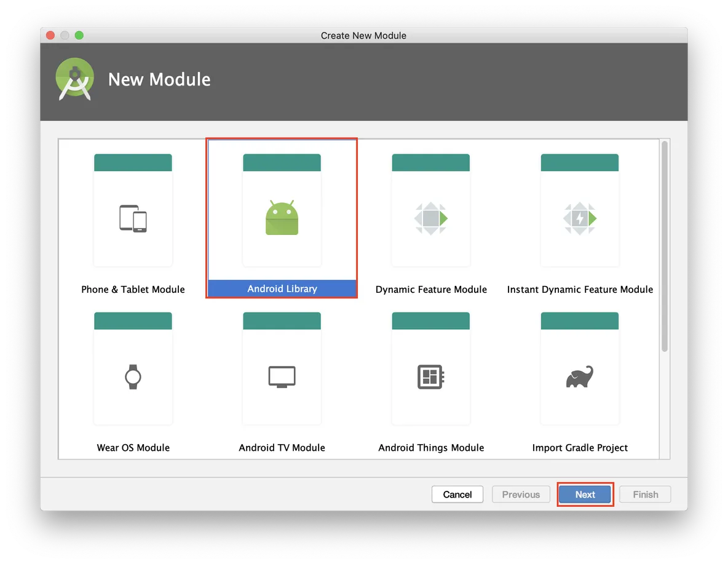
Task: Click the 'Wear OS Module' label
Action: click(x=133, y=448)
